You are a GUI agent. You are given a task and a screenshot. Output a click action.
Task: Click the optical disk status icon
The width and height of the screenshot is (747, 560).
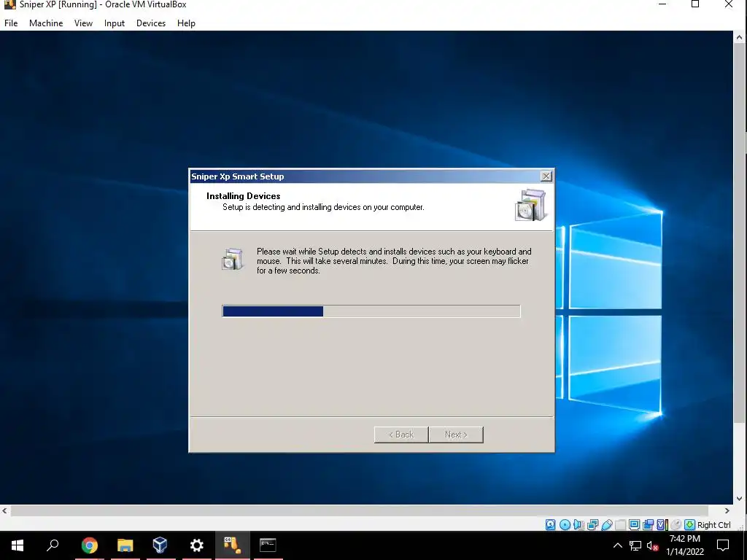pyautogui.click(x=565, y=525)
